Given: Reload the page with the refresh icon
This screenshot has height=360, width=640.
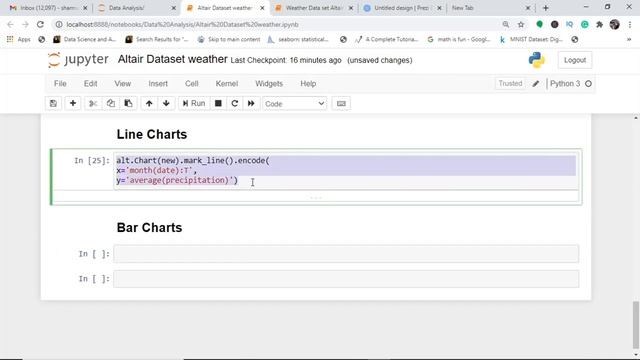Looking at the screenshot, I should (x=40, y=24).
